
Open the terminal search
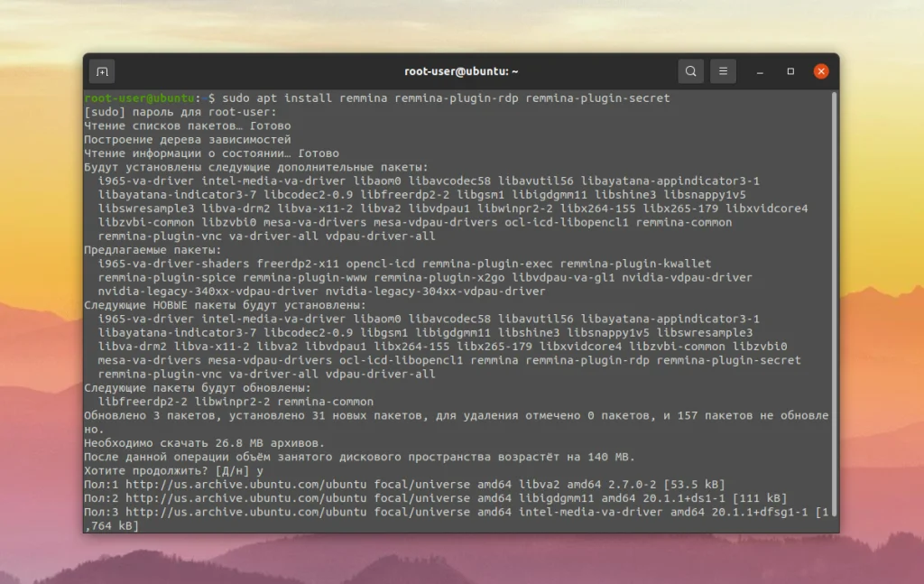[x=689, y=70]
